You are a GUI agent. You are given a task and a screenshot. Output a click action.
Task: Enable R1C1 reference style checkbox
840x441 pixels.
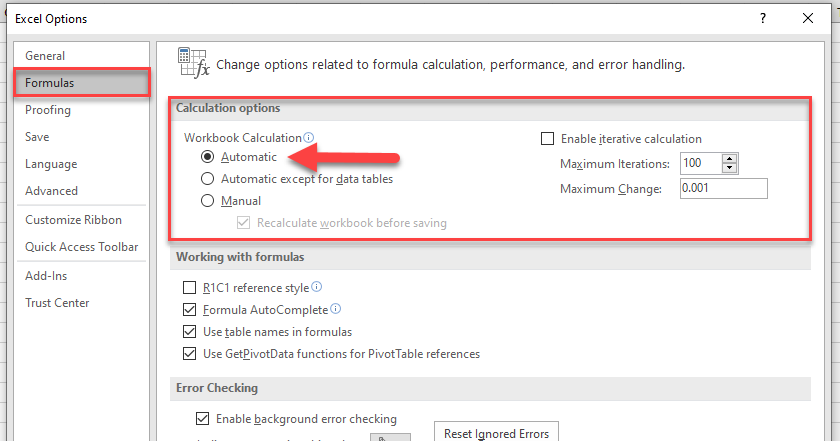[x=190, y=288]
